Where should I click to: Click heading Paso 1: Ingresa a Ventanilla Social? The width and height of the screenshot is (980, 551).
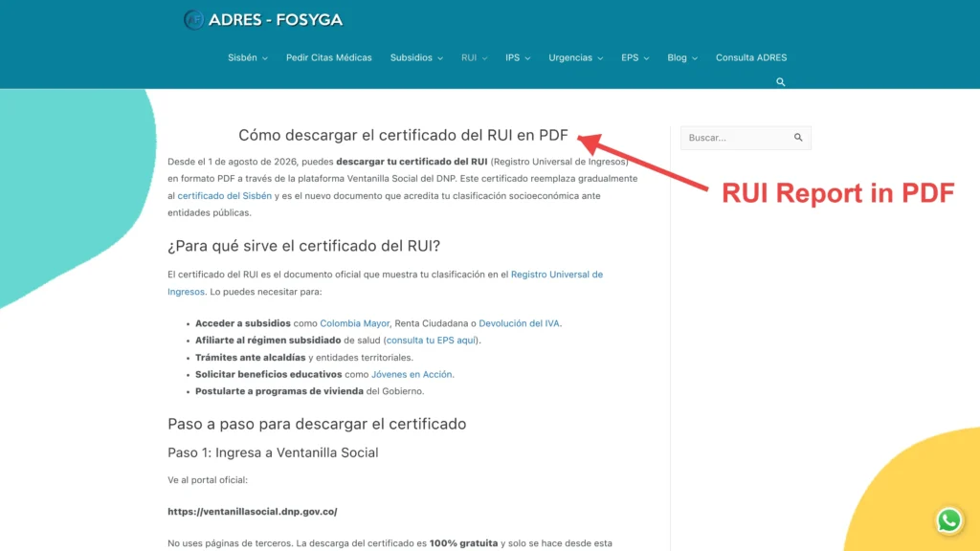(x=273, y=452)
